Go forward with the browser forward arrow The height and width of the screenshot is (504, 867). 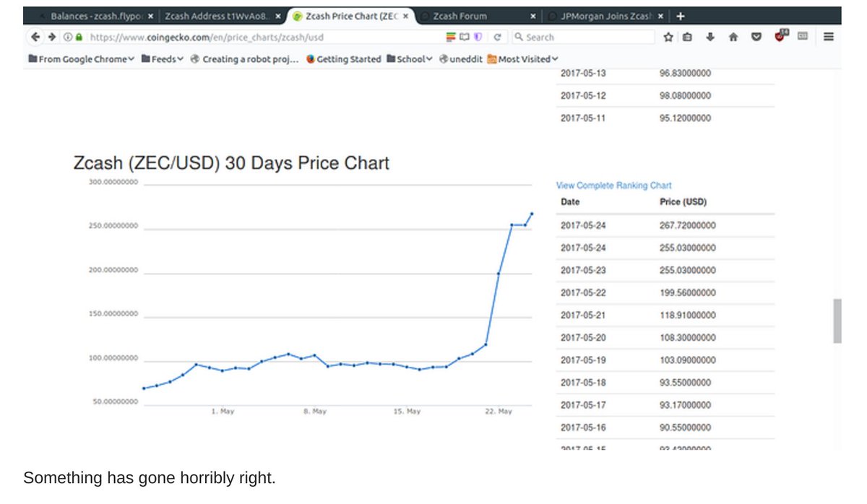52,37
